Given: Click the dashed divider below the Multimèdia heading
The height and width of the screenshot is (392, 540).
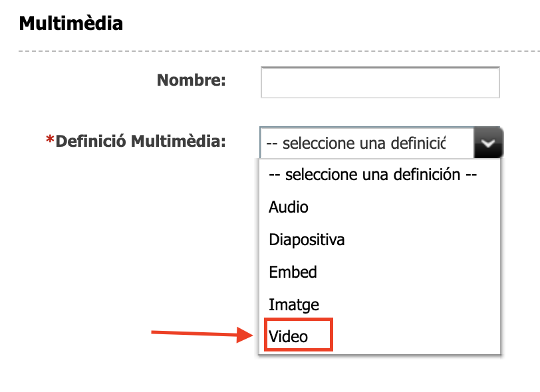Looking at the screenshot, I should coord(266,51).
